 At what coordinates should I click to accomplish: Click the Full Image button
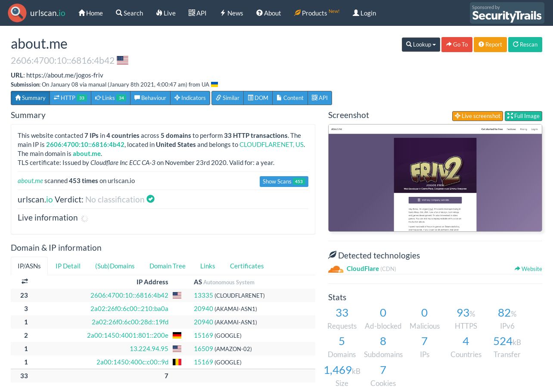coord(523,116)
